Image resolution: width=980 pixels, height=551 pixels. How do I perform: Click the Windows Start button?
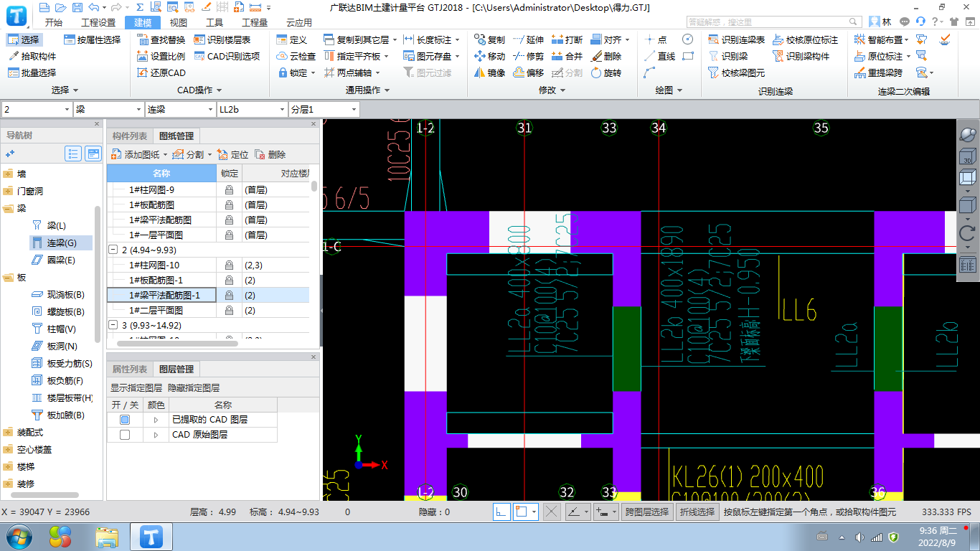pyautogui.click(x=18, y=536)
